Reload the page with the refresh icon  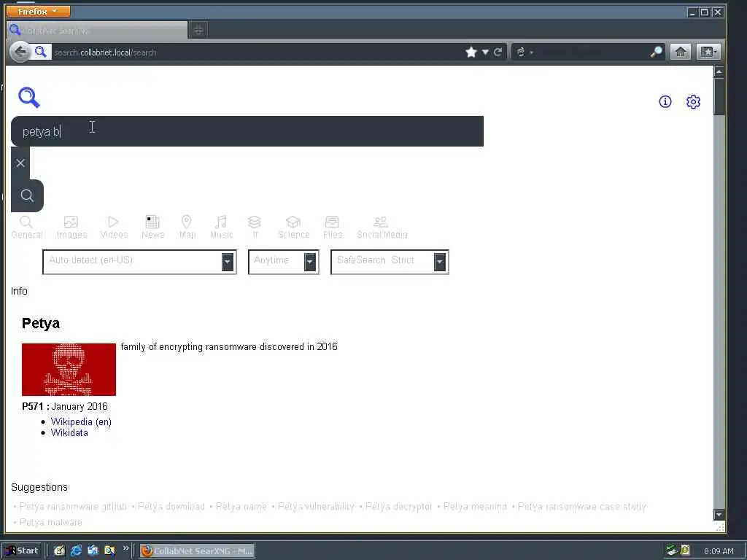pos(498,52)
